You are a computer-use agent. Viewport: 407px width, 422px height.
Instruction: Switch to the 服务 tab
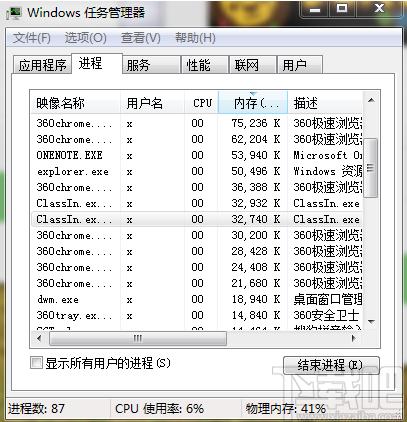pos(151,65)
